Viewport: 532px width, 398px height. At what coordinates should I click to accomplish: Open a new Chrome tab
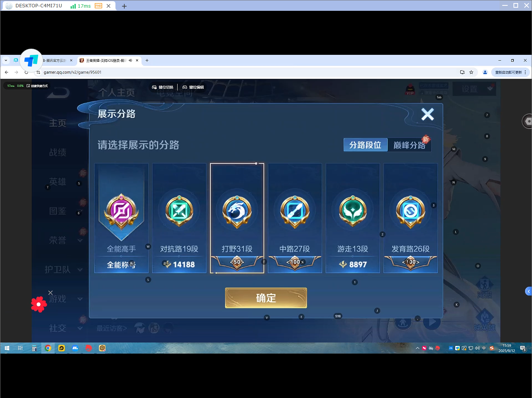coord(147,60)
